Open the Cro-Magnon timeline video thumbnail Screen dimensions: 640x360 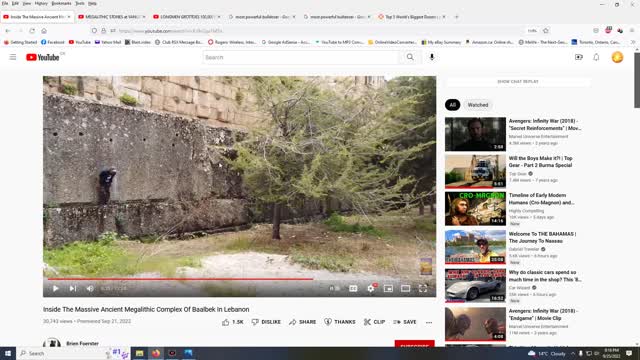tap(475, 209)
